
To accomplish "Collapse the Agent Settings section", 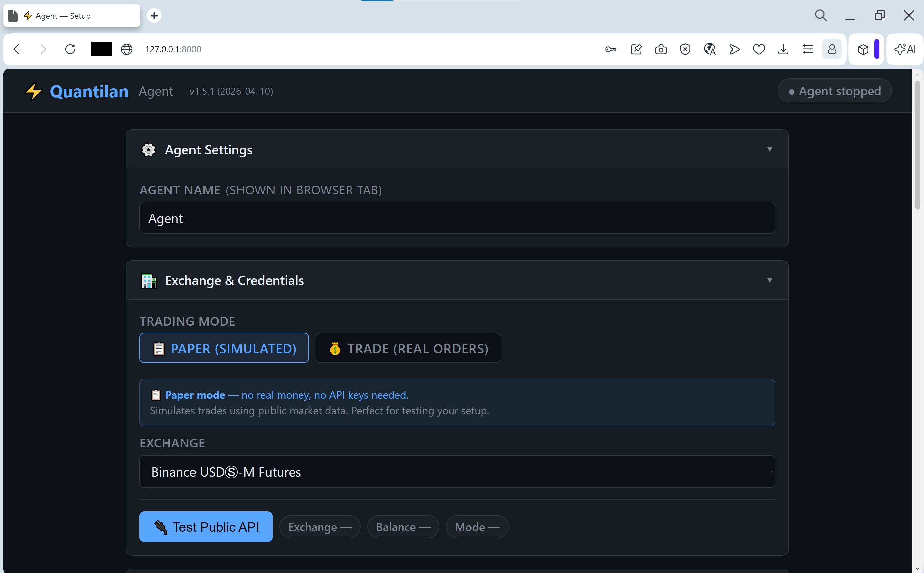I will tap(770, 149).
